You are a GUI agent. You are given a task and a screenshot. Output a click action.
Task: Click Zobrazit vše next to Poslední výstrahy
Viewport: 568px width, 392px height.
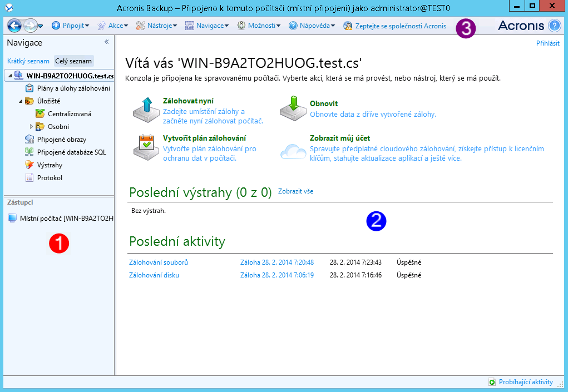295,191
